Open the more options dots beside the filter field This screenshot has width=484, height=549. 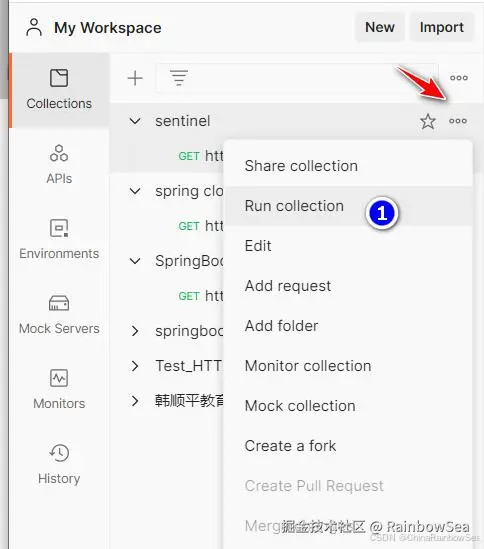pyautogui.click(x=459, y=78)
